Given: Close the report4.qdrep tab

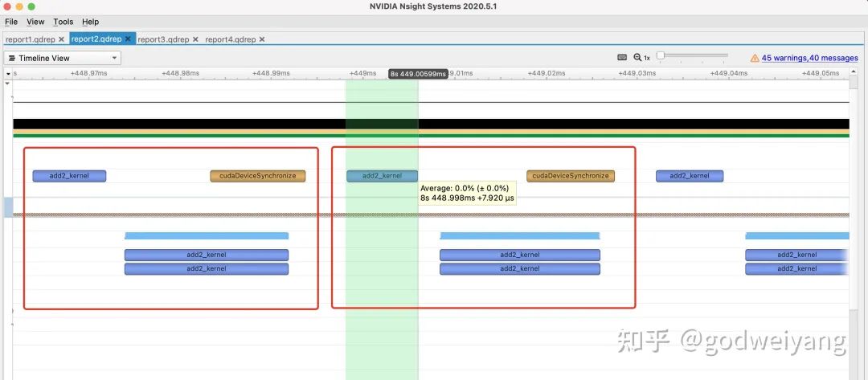Looking at the screenshot, I should click(262, 39).
